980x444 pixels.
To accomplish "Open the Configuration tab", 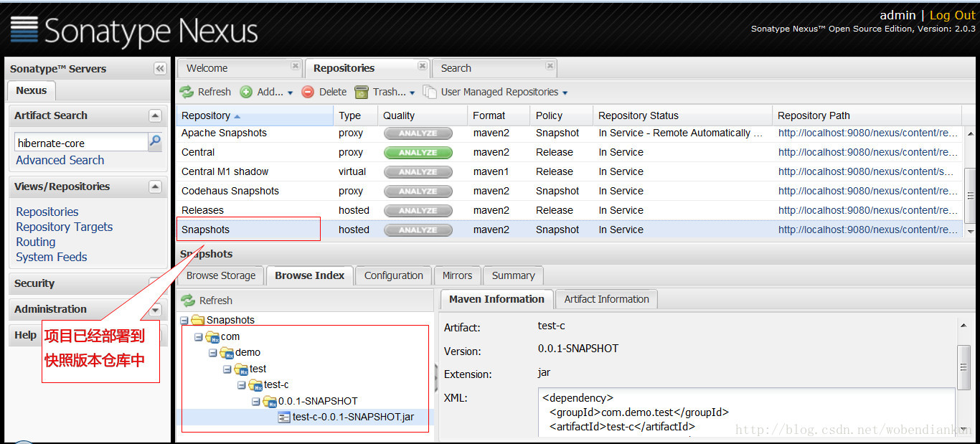I will click(x=394, y=275).
